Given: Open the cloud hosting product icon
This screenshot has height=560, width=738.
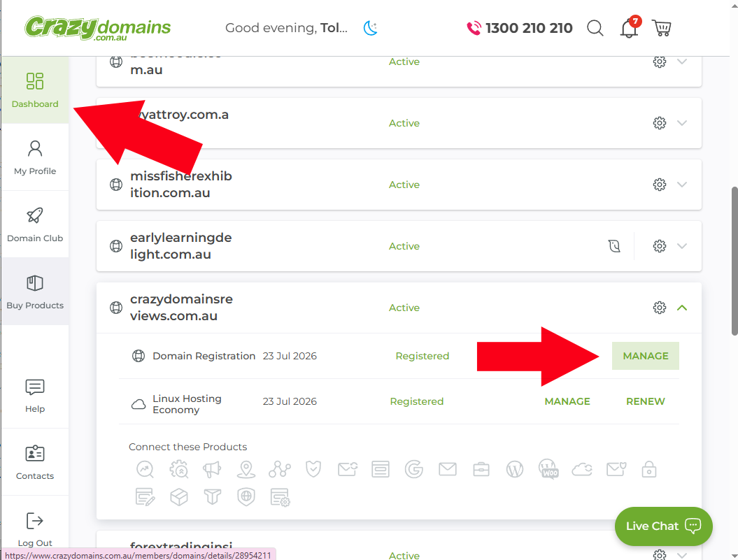Looking at the screenshot, I should coord(582,469).
